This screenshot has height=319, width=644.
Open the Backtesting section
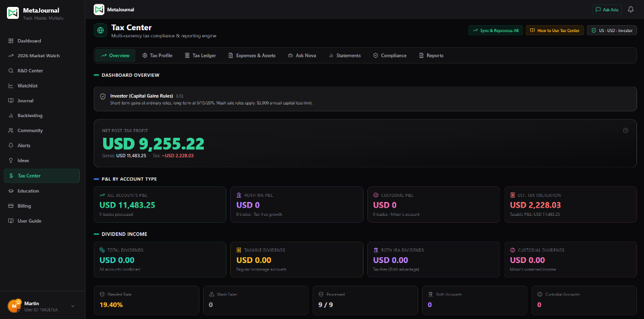(42, 116)
